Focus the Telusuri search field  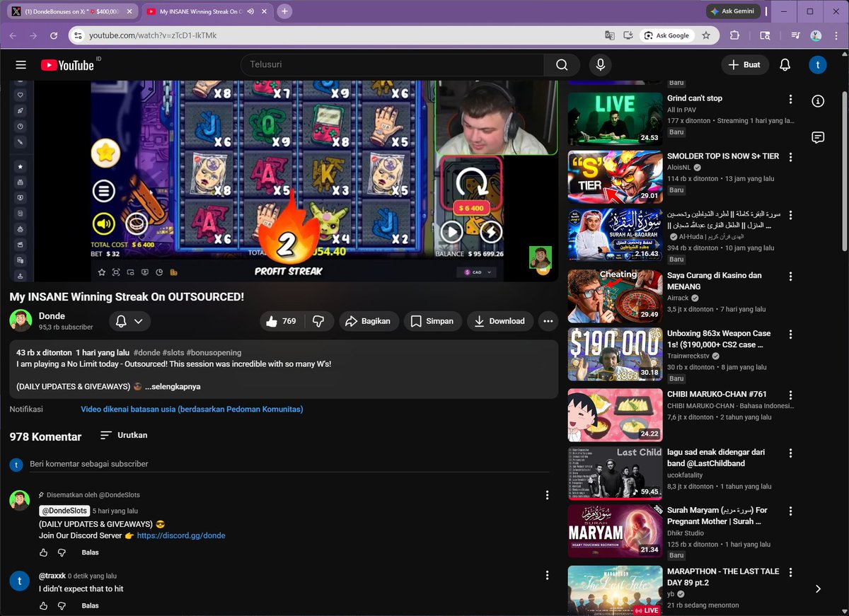pos(392,65)
